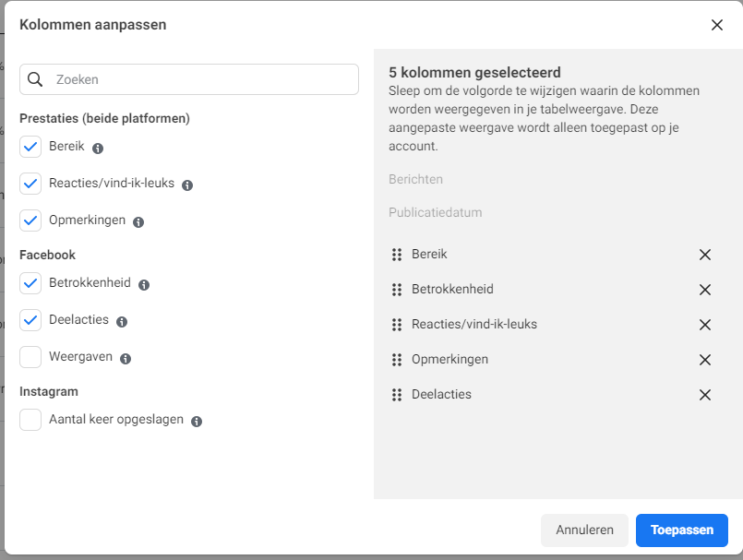Image resolution: width=743 pixels, height=560 pixels.
Task: Click drag handle of Reacties/vind-ik-leuks row
Action: pyautogui.click(x=397, y=325)
